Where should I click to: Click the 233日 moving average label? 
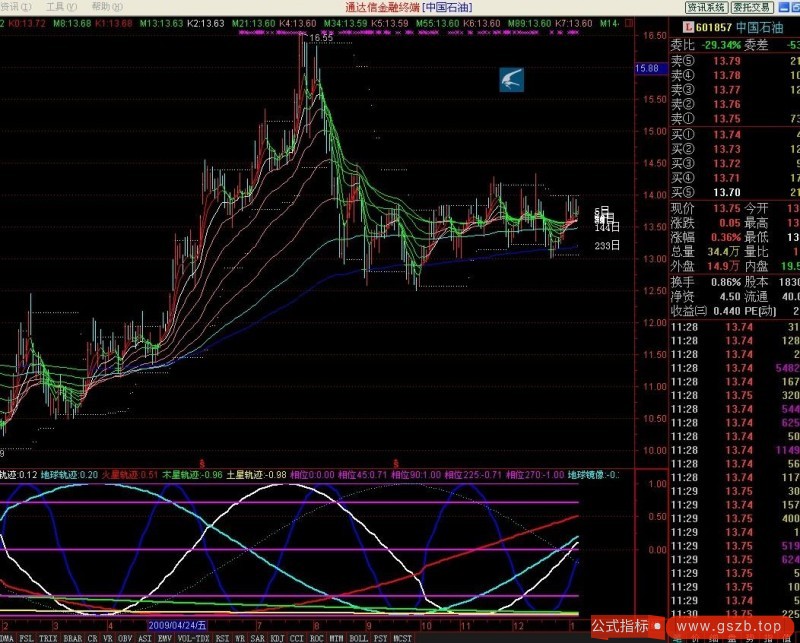point(606,245)
